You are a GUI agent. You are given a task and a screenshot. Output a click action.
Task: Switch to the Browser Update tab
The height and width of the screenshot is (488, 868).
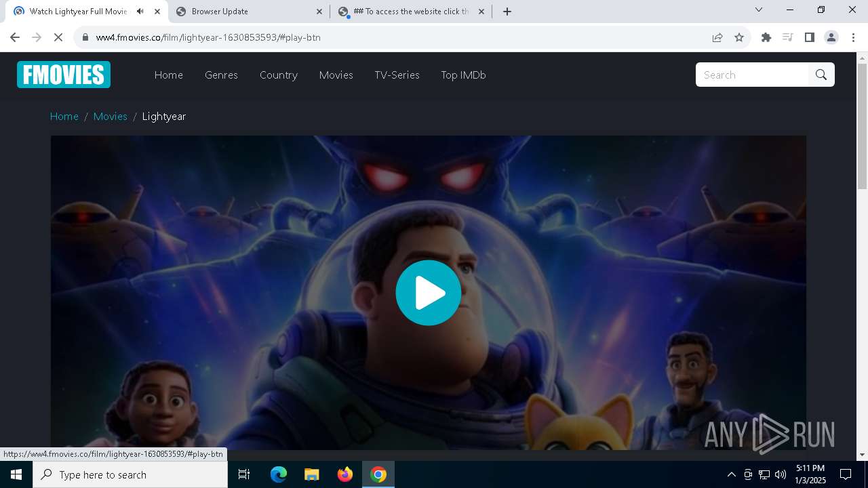click(x=248, y=12)
